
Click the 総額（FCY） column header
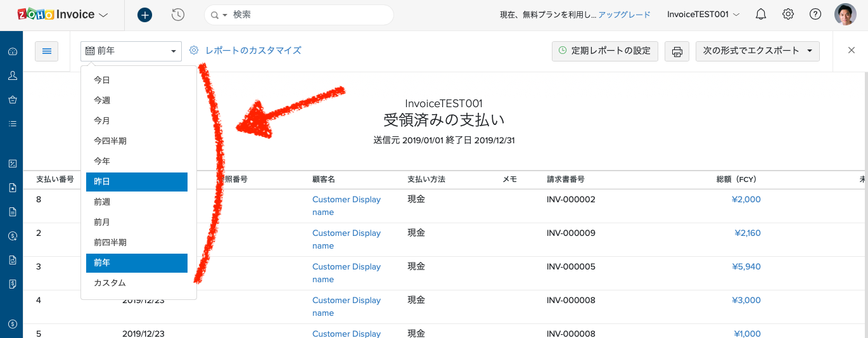[x=736, y=179]
